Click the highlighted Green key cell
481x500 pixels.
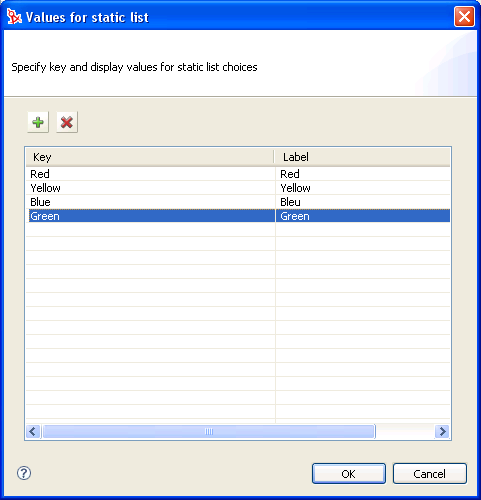tap(151, 216)
